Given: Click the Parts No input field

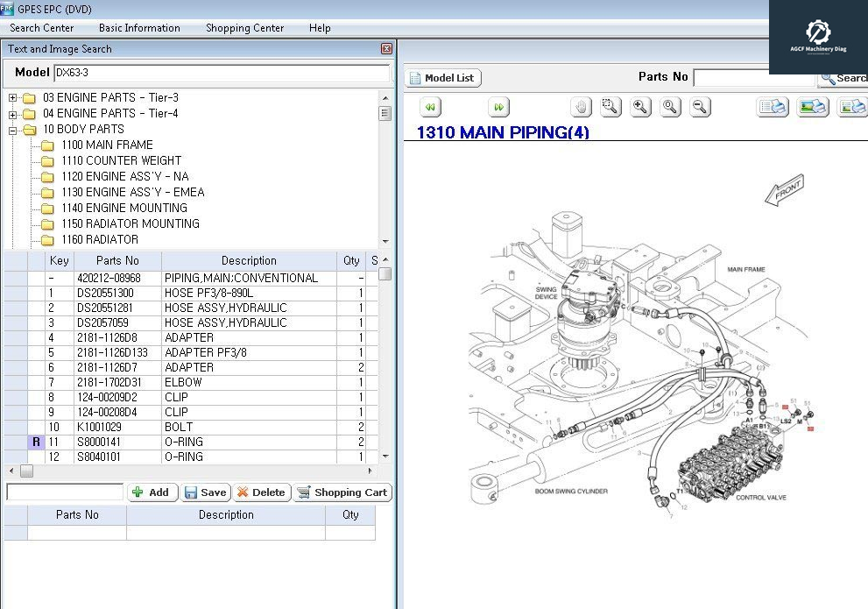Looking at the screenshot, I should [755, 77].
